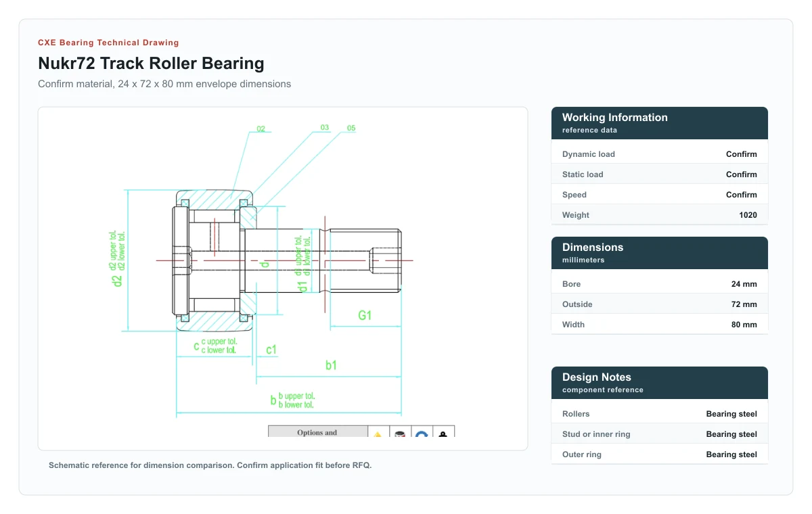Click 'Bearing steel' value for Stud or inner ring
812x514 pixels.
click(731, 434)
